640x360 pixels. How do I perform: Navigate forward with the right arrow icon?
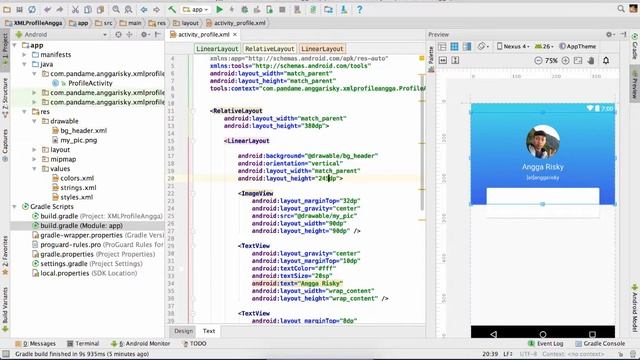pos(156,9)
